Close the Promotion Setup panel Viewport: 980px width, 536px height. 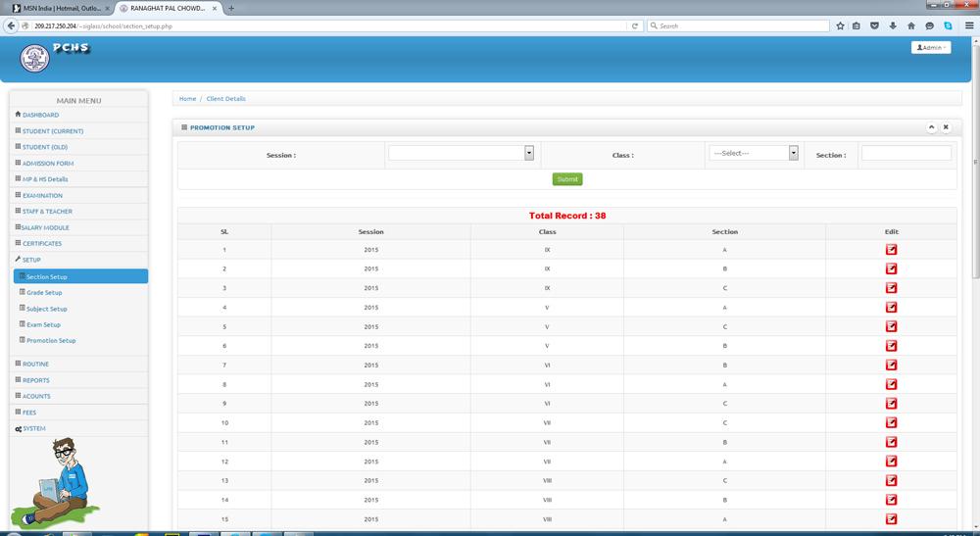point(946,127)
